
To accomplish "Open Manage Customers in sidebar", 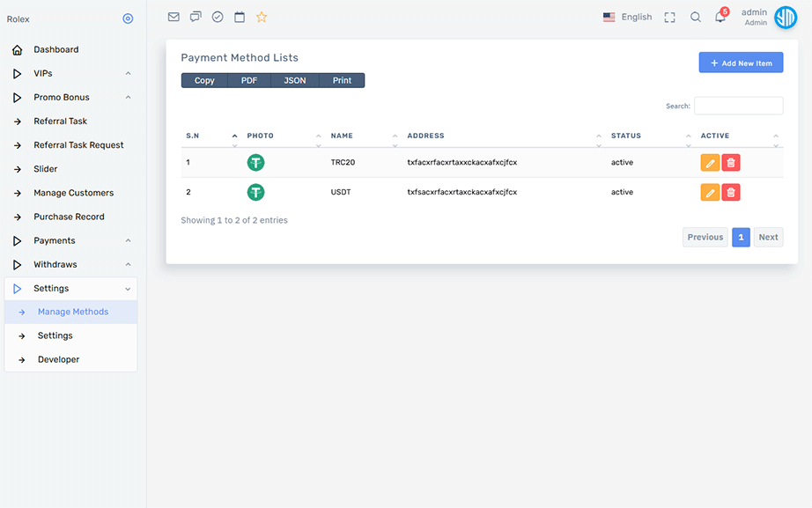I will 73,193.
